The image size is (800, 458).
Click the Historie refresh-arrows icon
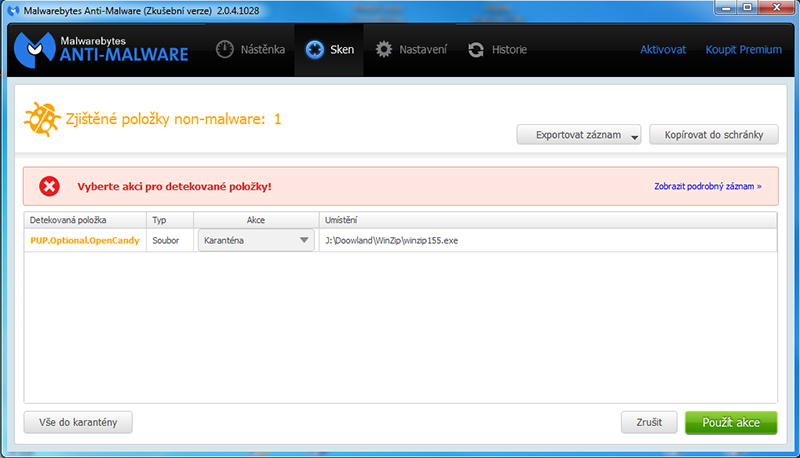click(x=476, y=50)
